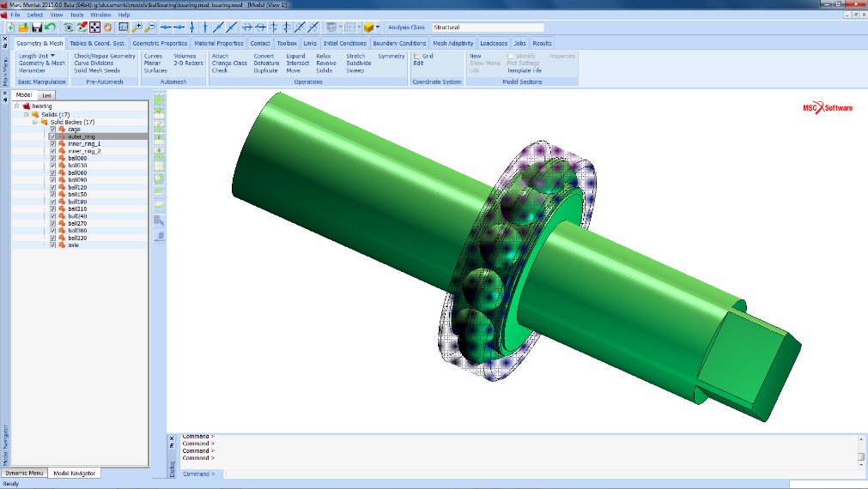Click the Symmetry operation button
The height and width of the screenshot is (489, 868).
click(391, 56)
